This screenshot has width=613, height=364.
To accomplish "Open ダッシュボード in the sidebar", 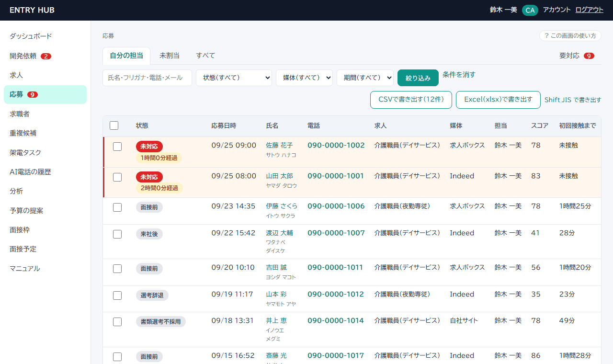I will click(45, 36).
